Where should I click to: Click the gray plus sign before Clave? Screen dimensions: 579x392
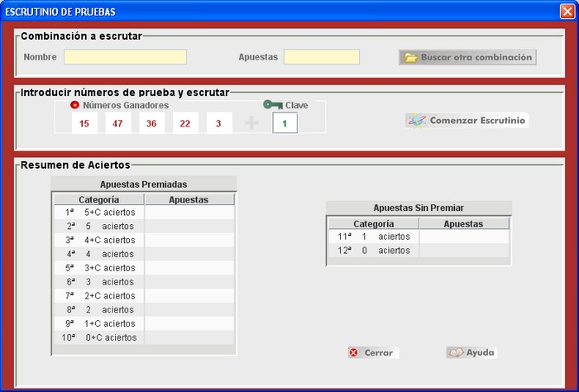pyautogui.click(x=252, y=123)
